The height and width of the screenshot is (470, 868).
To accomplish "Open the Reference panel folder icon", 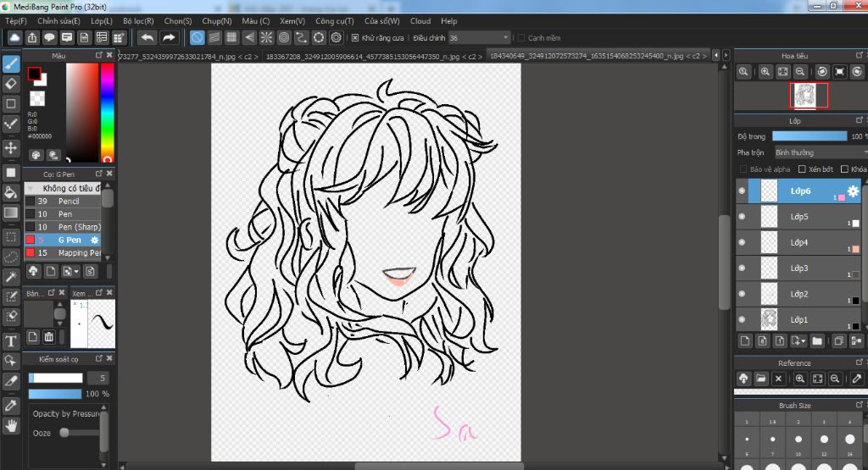I will click(x=760, y=379).
